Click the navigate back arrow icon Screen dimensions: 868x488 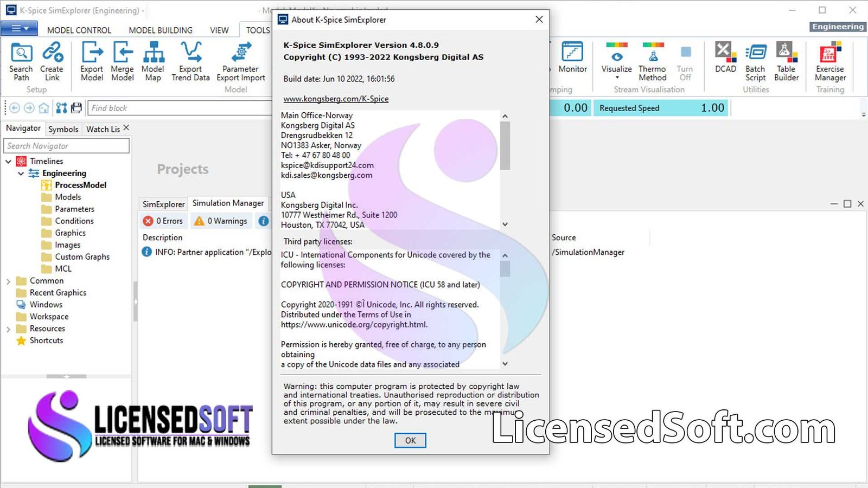[x=15, y=108]
